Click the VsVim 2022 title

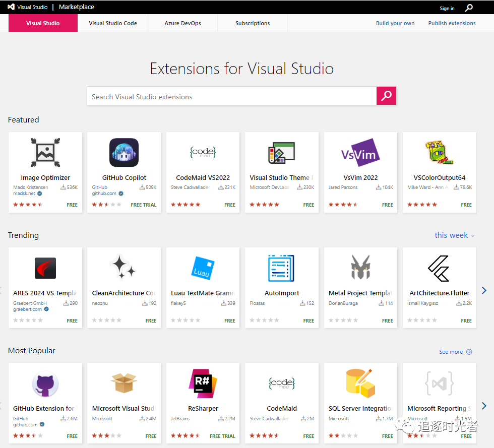click(x=360, y=178)
